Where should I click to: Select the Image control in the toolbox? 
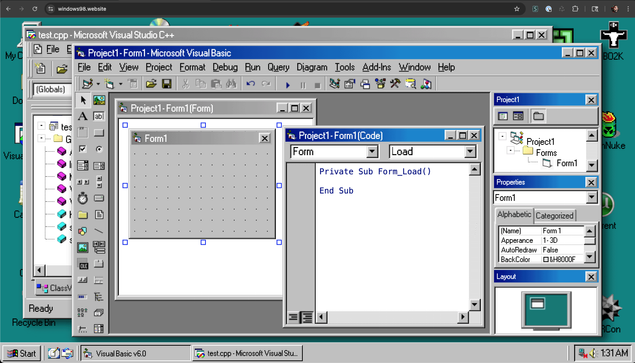(83, 247)
